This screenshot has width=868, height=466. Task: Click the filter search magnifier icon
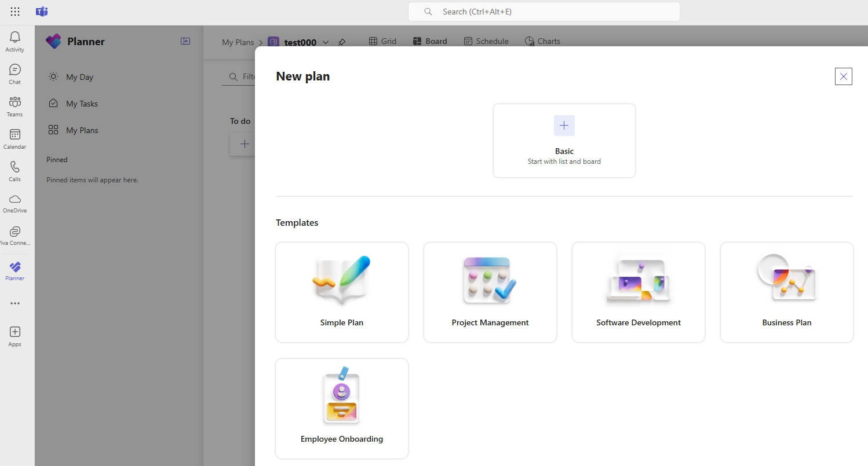(234, 76)
